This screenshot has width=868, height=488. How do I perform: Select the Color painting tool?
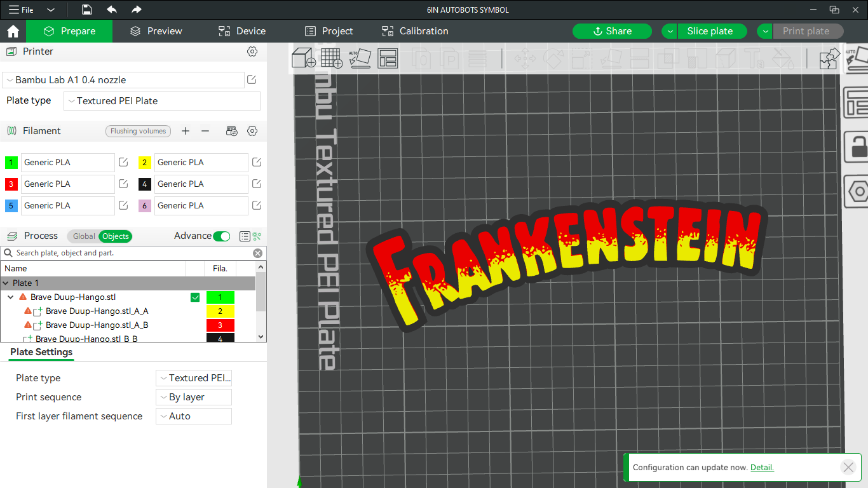click(782, 59)
